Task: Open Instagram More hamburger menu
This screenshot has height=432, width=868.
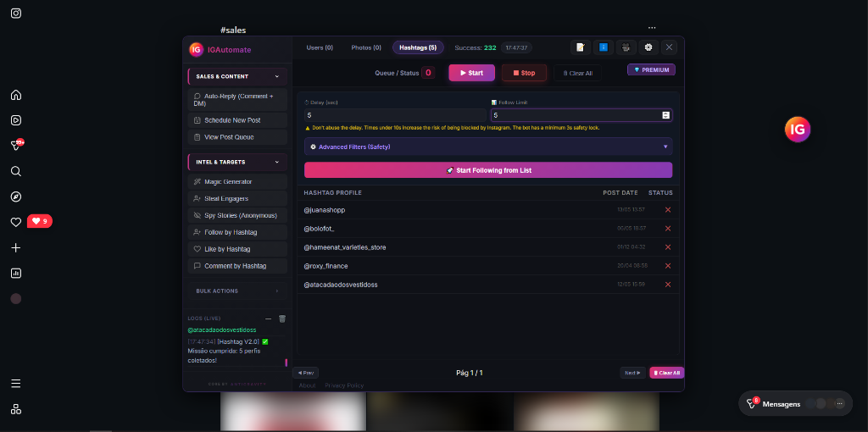Action: [x=16, y=384]
